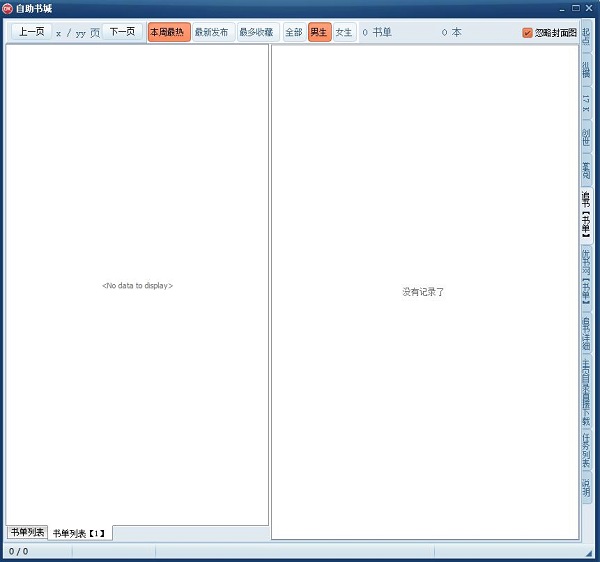Click the 自助书城 app icon in title bar
Screen dimensions: 600x562
(7, 8)
